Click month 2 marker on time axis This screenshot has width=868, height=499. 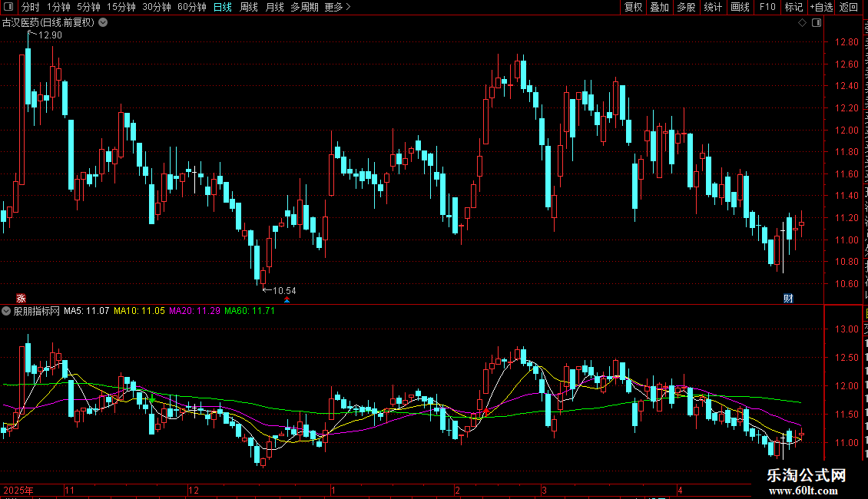(x=457, y=490)
